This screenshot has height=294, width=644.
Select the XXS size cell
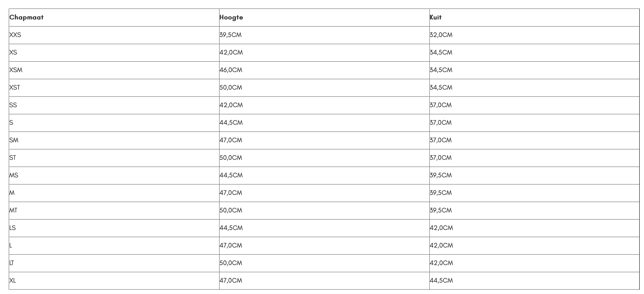15,35
